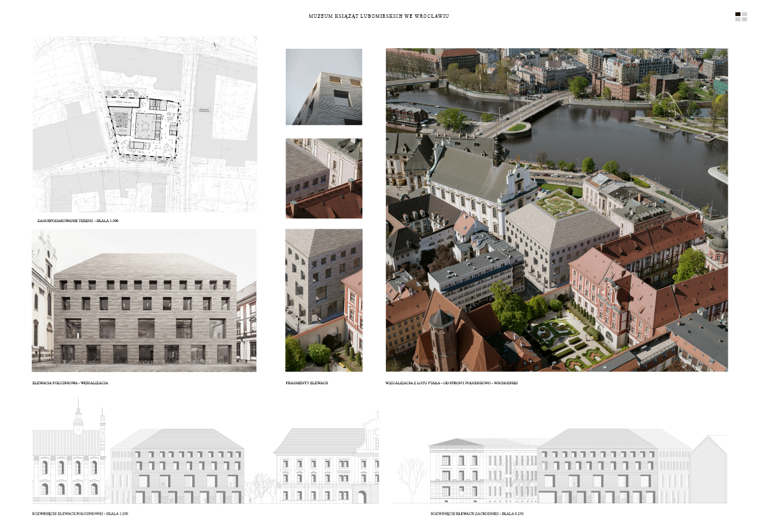The width and height of the screenshot is (760, 532).
Task: Open the top facade fragment image
Action: 324,87
